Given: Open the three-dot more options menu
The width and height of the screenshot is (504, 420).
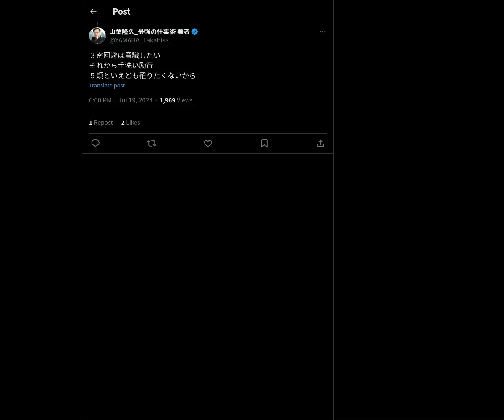Looking at the screenshot, I should tap(323, 31).
